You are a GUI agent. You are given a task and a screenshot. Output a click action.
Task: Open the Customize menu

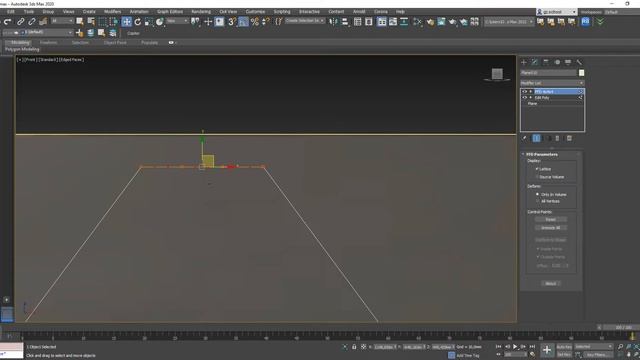point(255,12)
